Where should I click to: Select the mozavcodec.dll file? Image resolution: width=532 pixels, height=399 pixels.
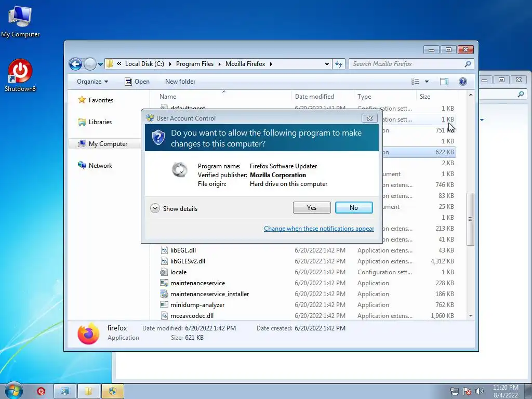pos(192,315)
